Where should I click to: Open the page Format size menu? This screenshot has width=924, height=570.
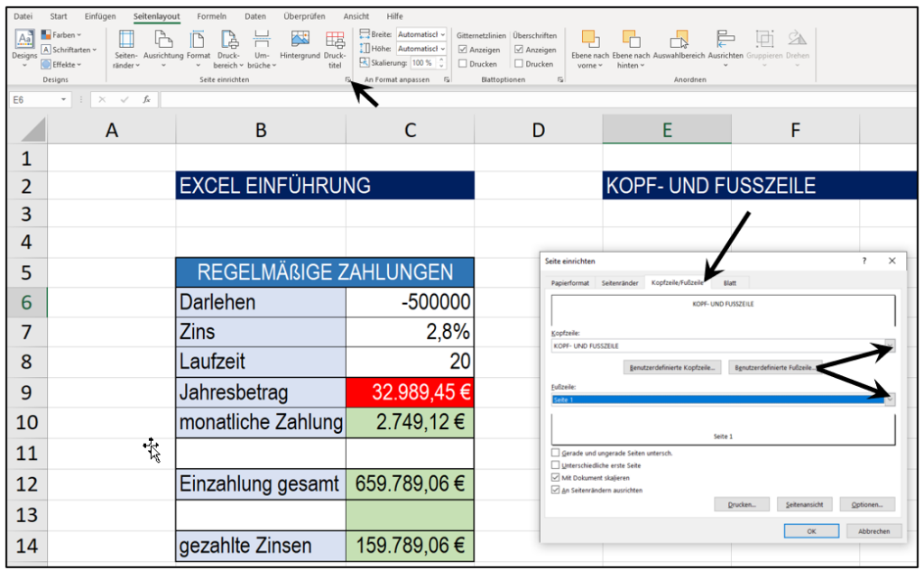pyautogui.click(x=198, y=50)
